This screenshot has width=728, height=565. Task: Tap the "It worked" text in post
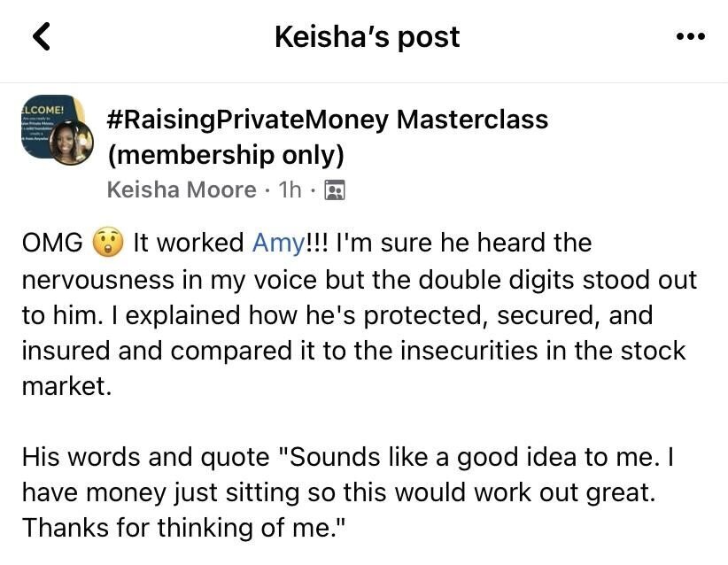pyautogui.click(x=189, y=243)
